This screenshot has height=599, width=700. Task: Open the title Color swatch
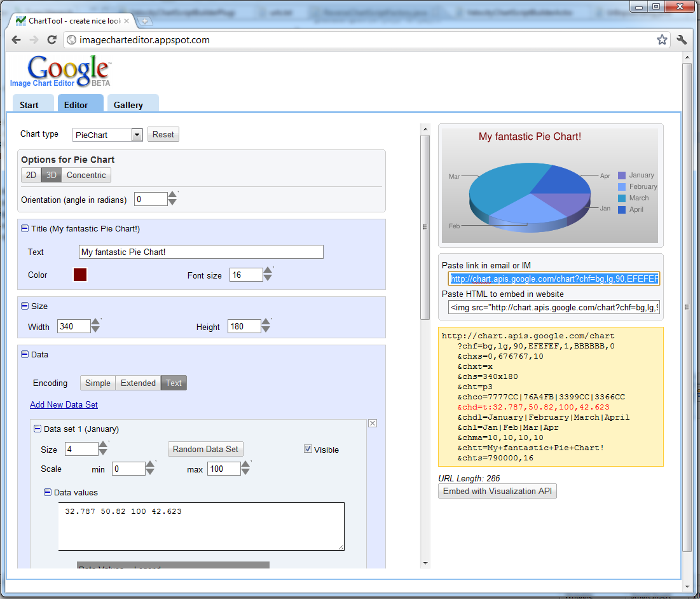80,275
